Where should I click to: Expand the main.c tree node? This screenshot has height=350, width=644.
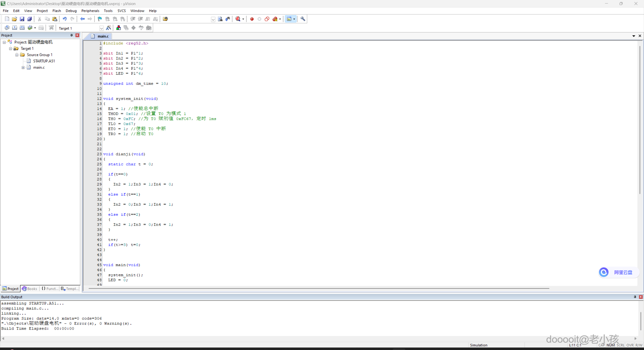pos(23,67)
